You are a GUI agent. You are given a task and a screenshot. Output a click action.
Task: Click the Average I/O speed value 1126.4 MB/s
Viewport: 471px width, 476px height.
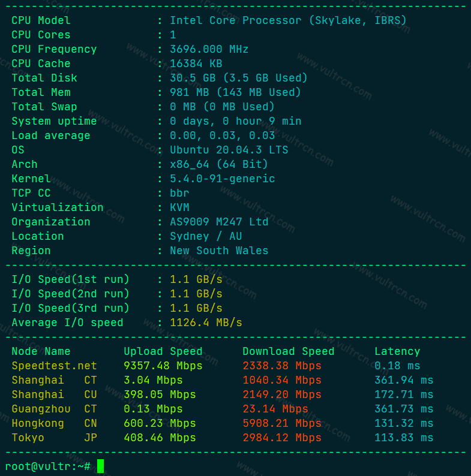tap(206, 323)
